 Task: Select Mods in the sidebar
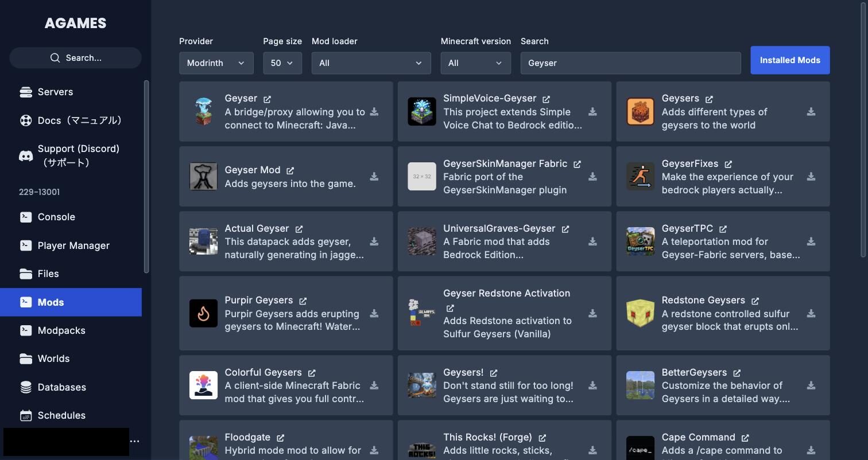coord(71,302)
